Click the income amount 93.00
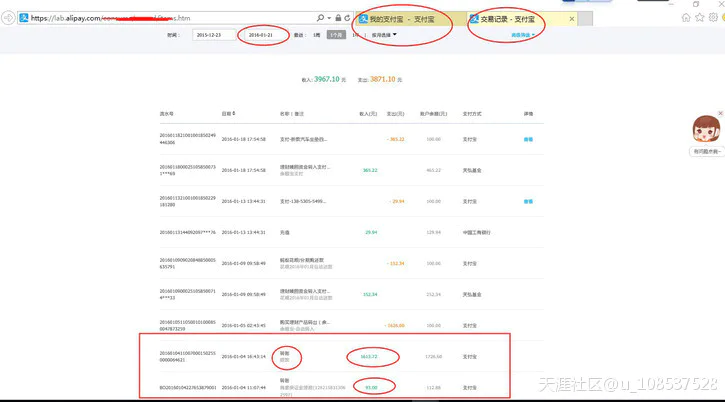This screenshot has height=402, width=725. (x=371, y=388)
